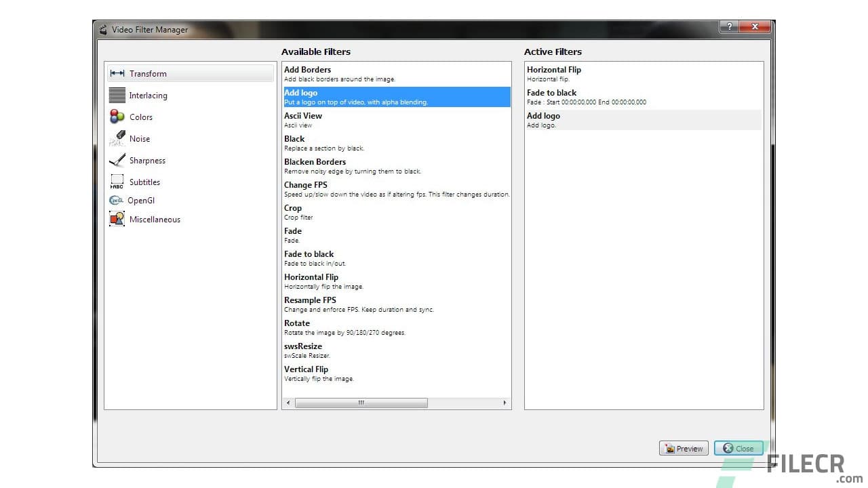868x488 pixels.
Task: Click the left arrow of the scrollbar
Action: pyautogui.click(x=287, y=402)
